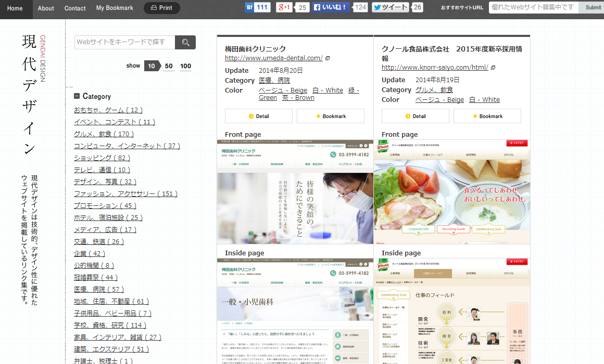Click Facebook like count 124
The width and height of the screenshot is (604, 364).
click(360, 7)
